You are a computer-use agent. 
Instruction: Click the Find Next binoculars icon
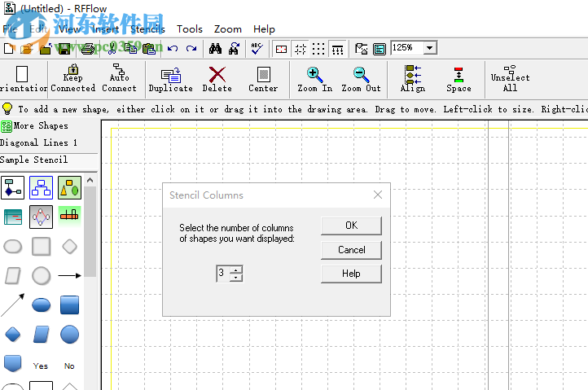(234, 48)
